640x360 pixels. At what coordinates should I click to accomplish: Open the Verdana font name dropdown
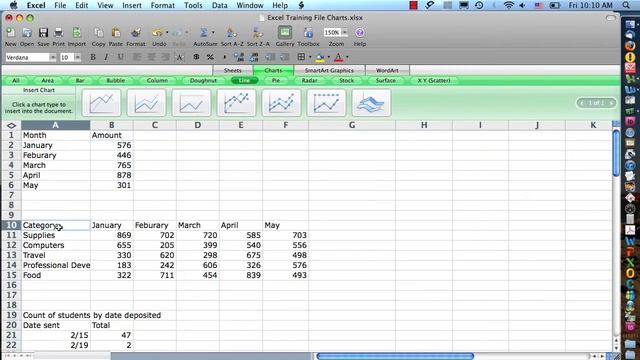tap(53, 58)
